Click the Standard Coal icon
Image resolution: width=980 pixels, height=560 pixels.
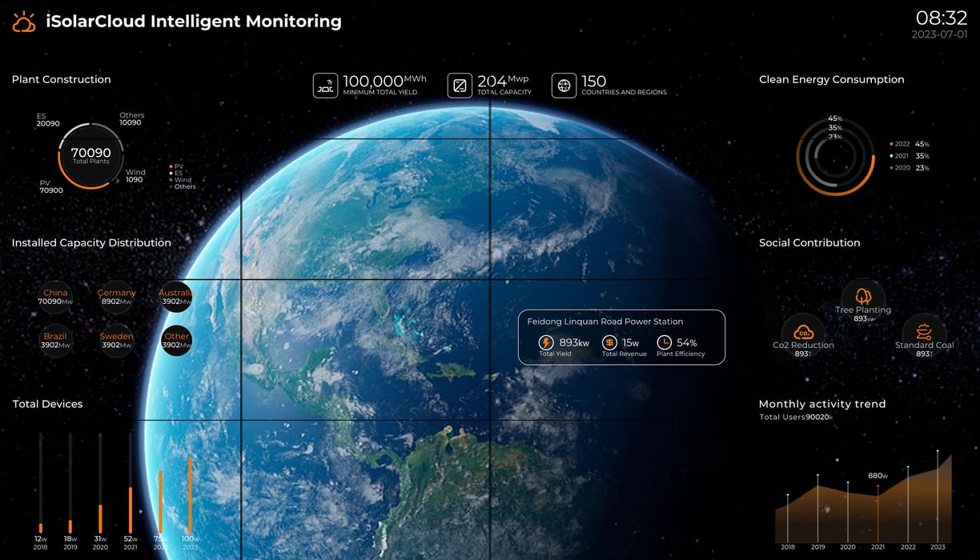(924, 332)
